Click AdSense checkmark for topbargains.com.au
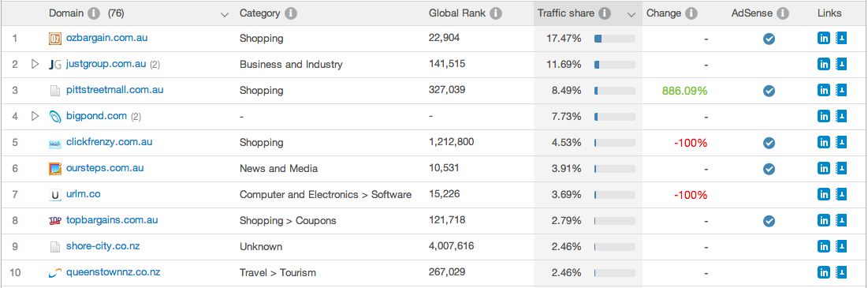Screen dimensions: 868x288 (x=769, y=221)
